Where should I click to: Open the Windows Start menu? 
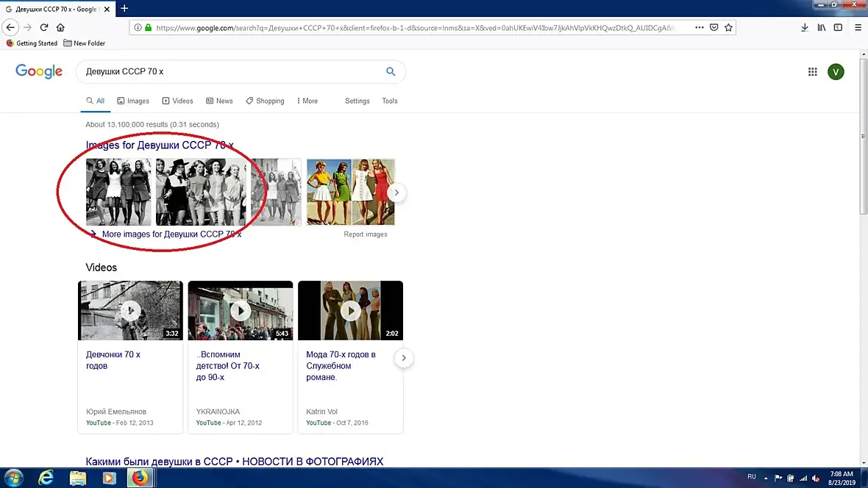tap(13, 478)
